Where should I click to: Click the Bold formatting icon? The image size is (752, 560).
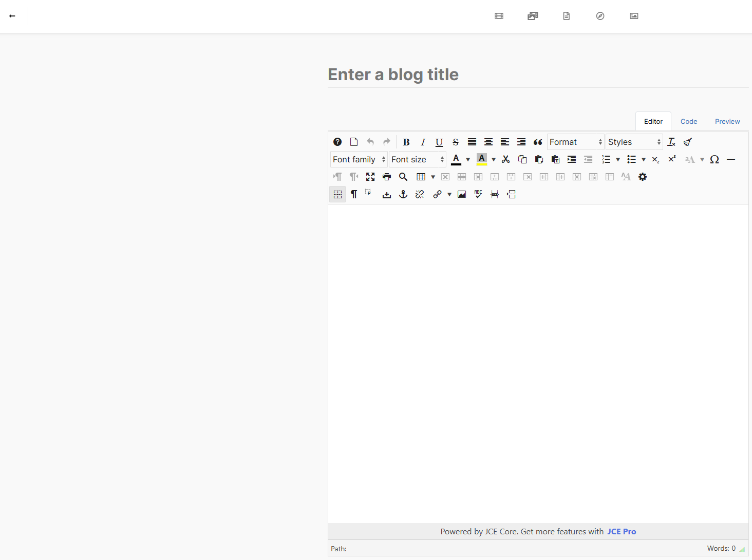(406, 142)
